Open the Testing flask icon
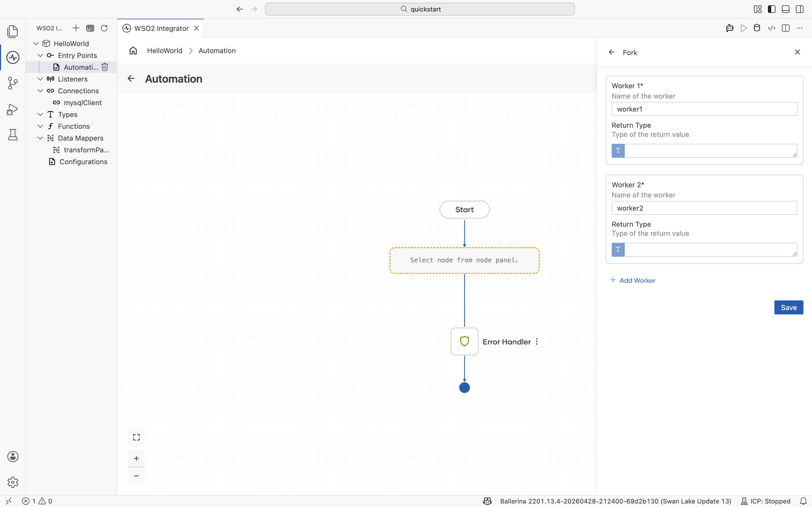The height and width of the screenshot is (507, 812). click(x=13, y=135)
